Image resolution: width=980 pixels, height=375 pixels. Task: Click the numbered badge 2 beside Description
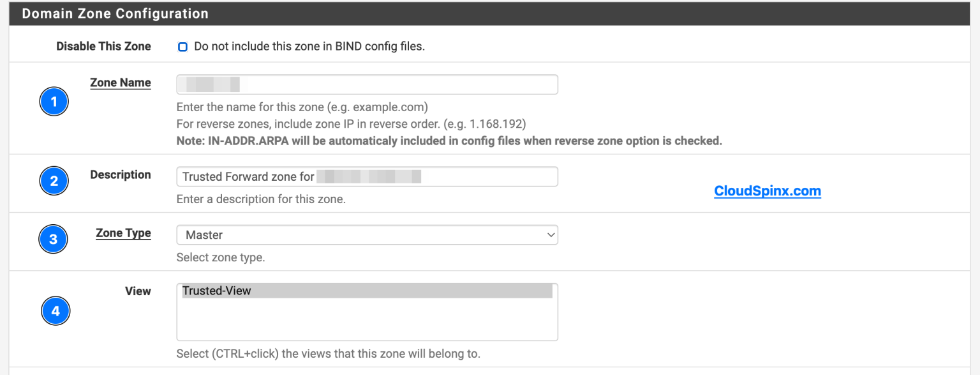point(54,181)
